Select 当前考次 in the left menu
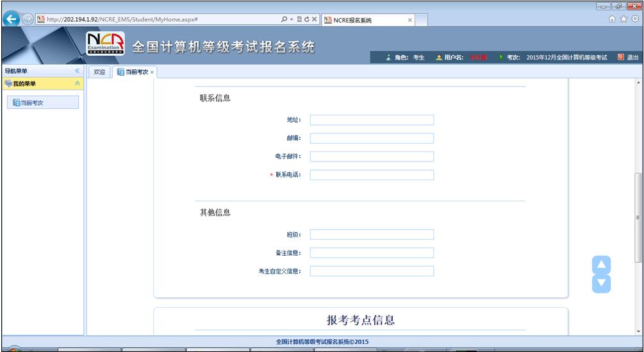Viewport: 644px width, 352px height. [x=43, y=103]
